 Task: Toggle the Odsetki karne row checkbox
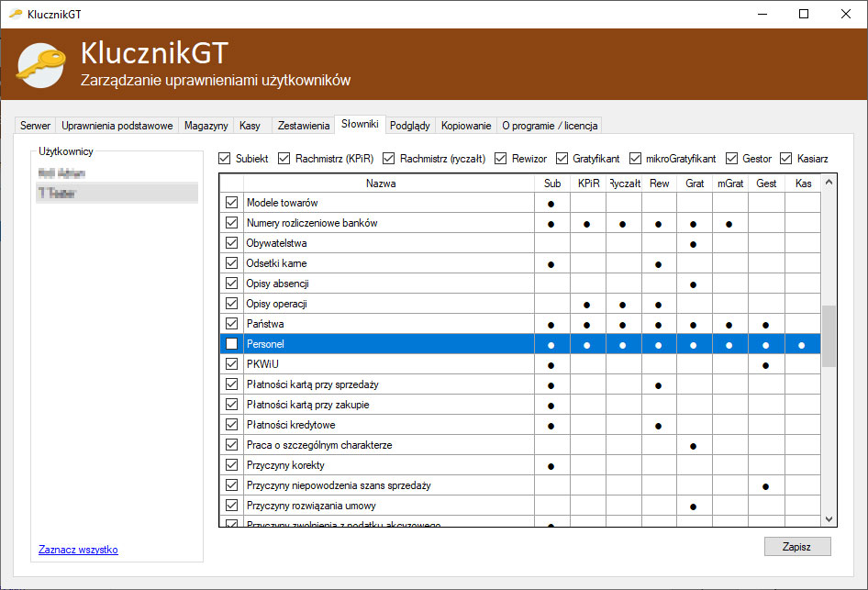coord(232,263)
